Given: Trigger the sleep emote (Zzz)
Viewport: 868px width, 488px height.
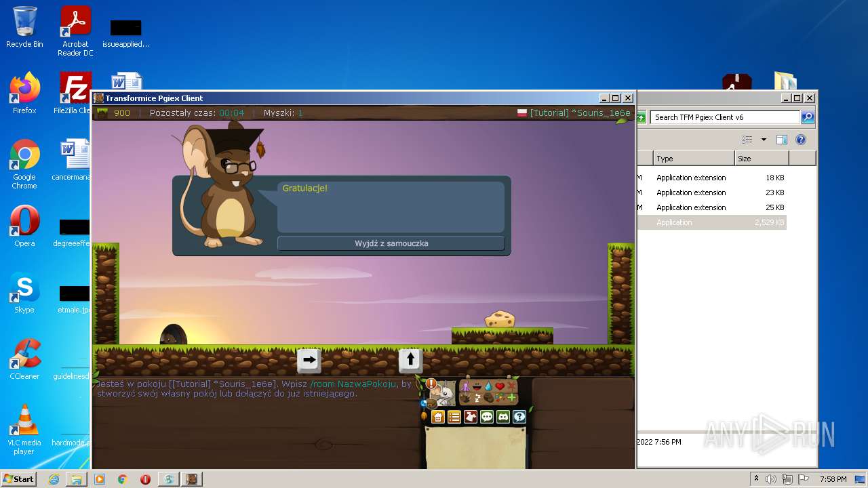Looking at the screenshot, I should (x=477, y=398).
